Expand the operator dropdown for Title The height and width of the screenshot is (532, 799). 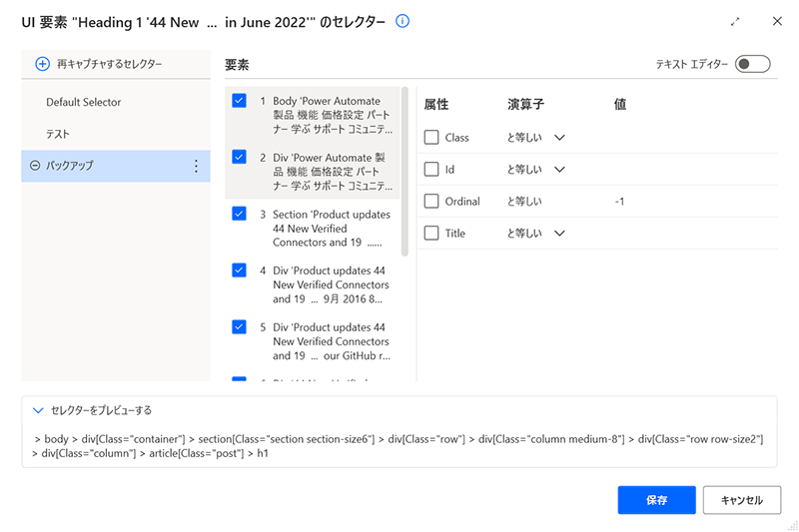coord(558,234)
